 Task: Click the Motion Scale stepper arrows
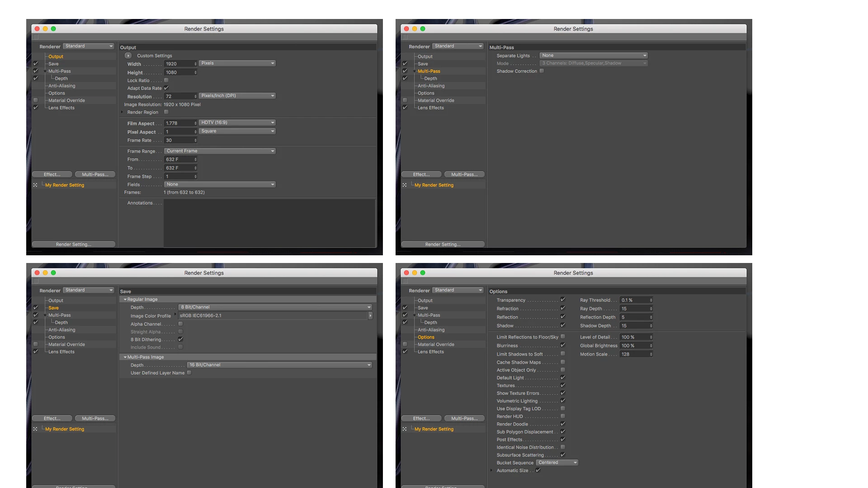coord(651,354)
